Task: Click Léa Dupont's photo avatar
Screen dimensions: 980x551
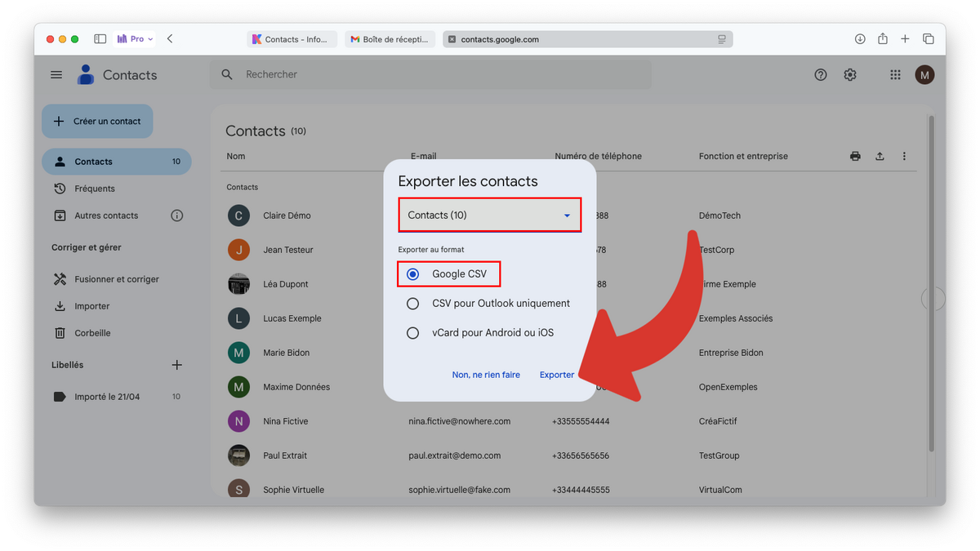Action: [238, 284]
